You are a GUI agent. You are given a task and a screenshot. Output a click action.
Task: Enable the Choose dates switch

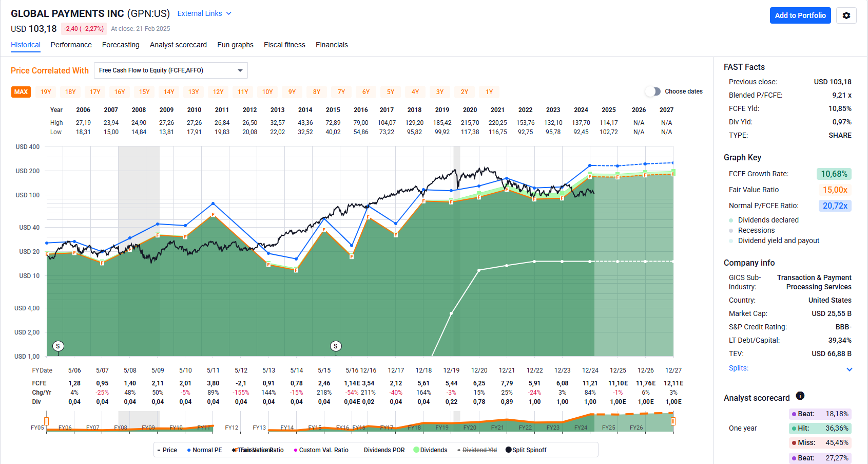(x=653, y=91)
